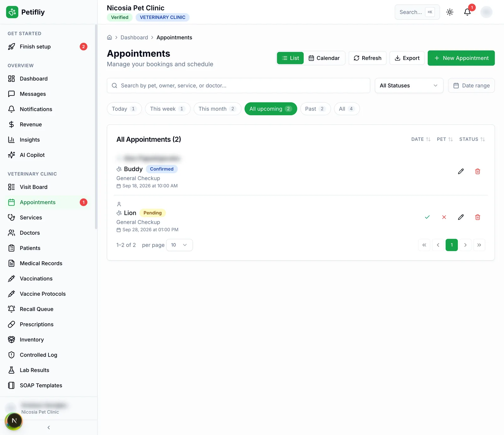
Task: Open the All Statuses dropdown
Action: point(409,86)
